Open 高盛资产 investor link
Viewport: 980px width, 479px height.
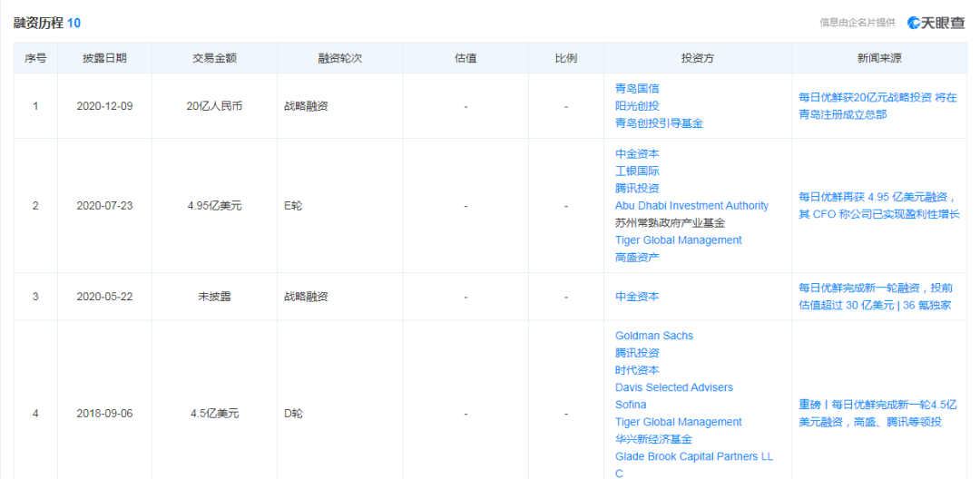pyautogui.click(x=637, y=258)
